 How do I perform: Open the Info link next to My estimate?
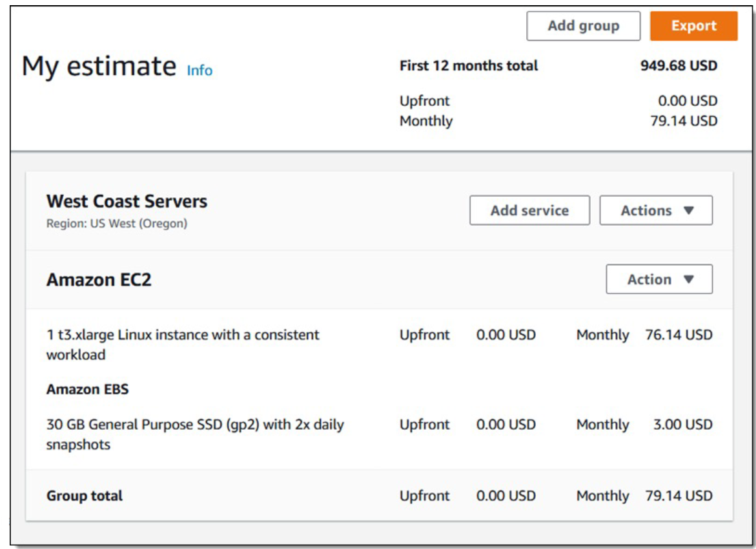[199, 70]
